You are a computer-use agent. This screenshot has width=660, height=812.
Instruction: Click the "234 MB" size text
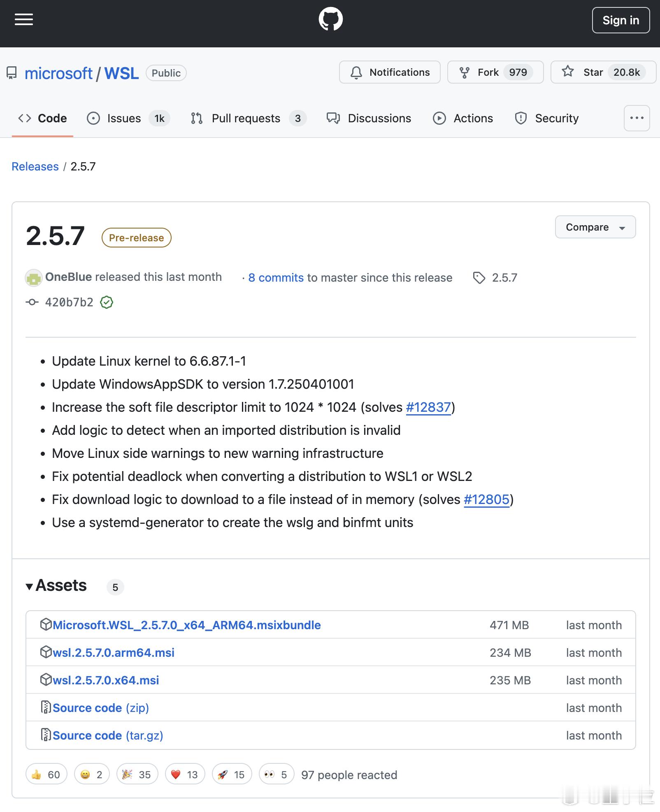coord(510,653)
